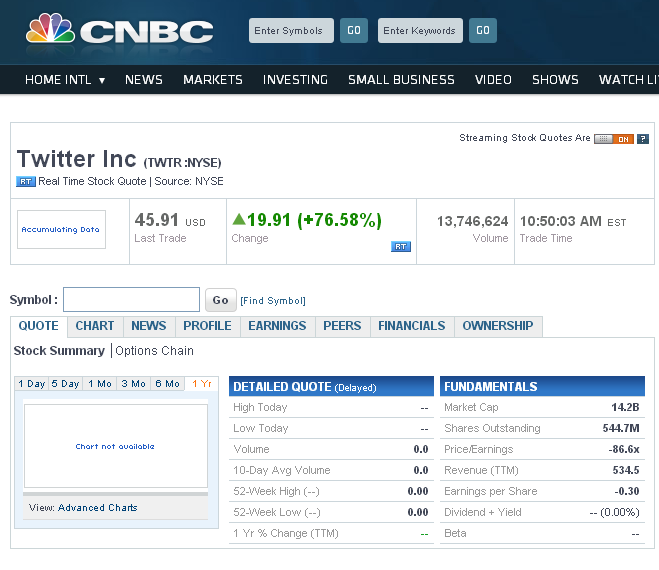Select the 5 Day chart range
The image size is (659, 570).
tap(66, 384)
